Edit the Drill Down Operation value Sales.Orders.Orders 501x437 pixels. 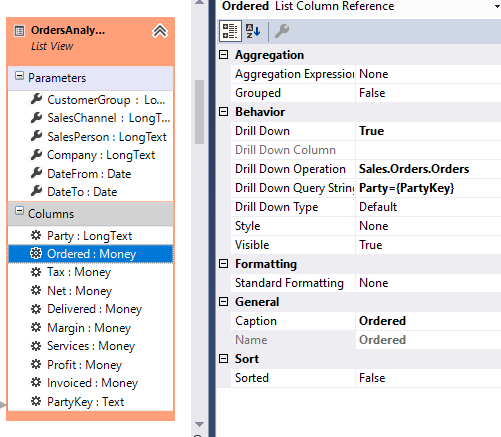pos(428,169)
